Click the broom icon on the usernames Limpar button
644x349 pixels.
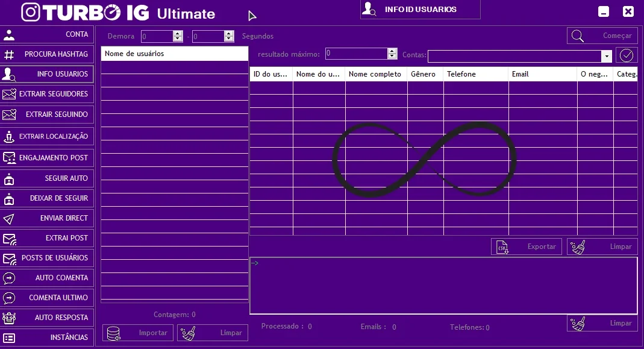tap(188, 333)
